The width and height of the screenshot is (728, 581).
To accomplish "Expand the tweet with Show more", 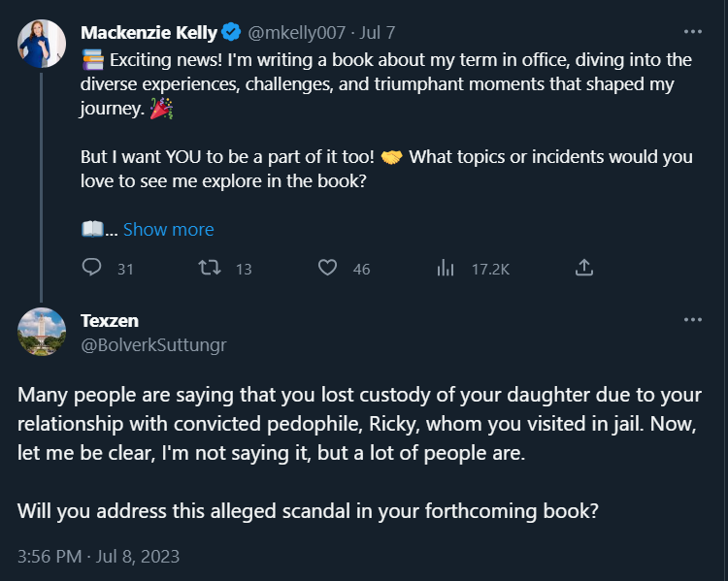I will [168, 230].
